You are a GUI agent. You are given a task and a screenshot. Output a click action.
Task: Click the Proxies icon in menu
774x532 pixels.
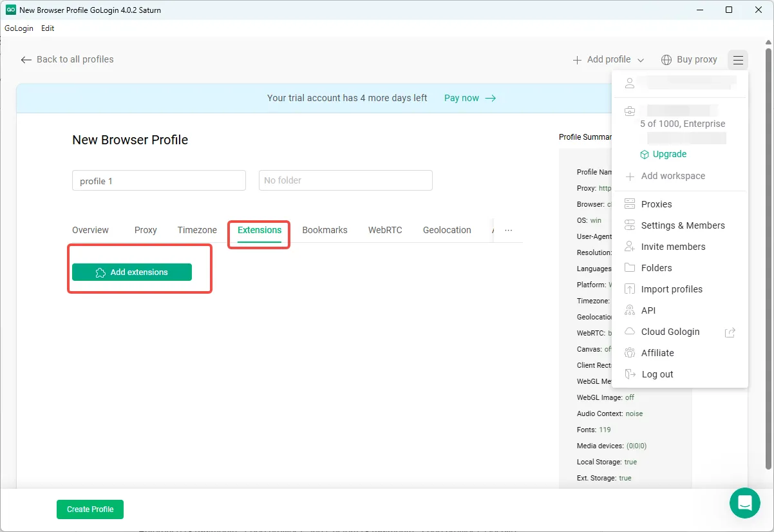pyautogui.click(x=630, y=204)
